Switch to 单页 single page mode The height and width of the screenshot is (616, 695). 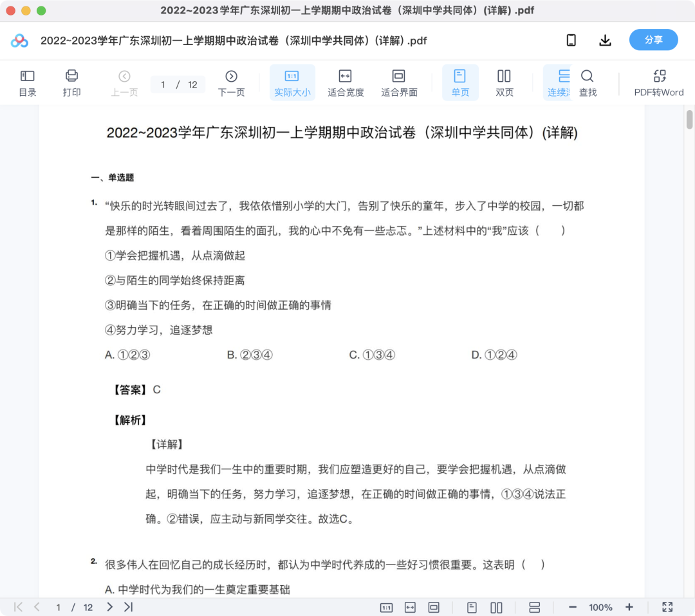point(460,83)
